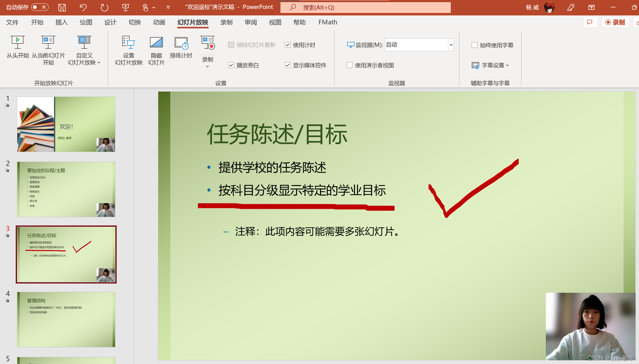Click the redo icon in title bar
The width and height of the screenshot is (639, 364).
point(104,7)
